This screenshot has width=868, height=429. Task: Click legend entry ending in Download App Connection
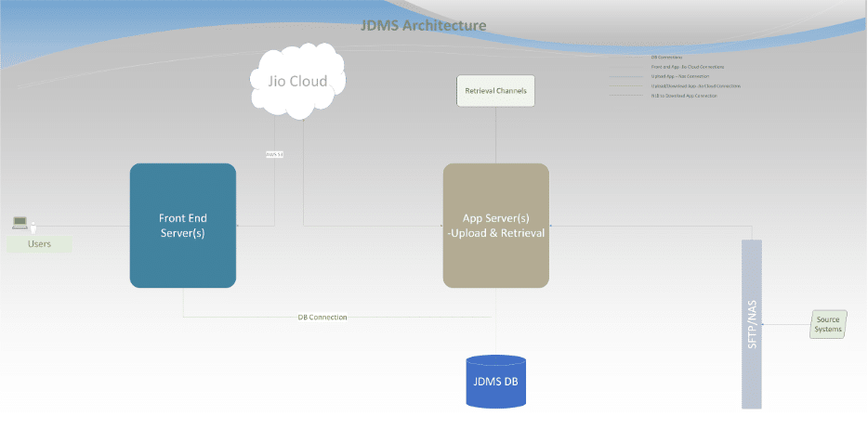(x=684, y=96)
